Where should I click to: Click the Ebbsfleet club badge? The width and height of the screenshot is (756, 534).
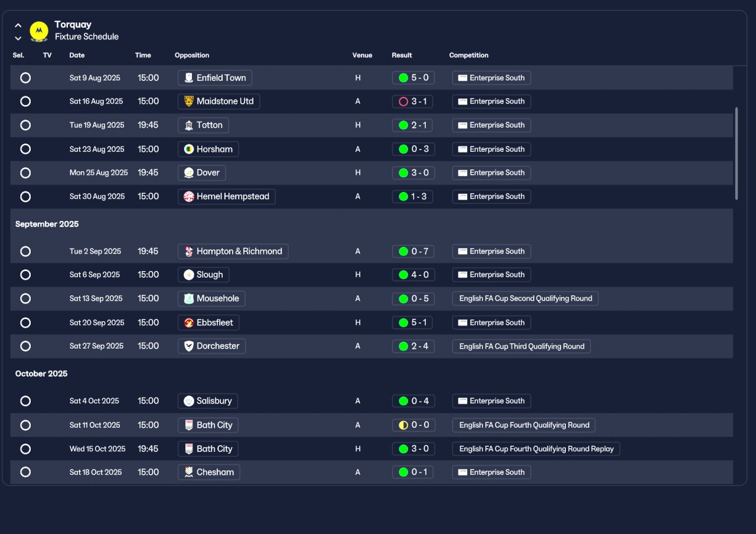pos(188,323)
